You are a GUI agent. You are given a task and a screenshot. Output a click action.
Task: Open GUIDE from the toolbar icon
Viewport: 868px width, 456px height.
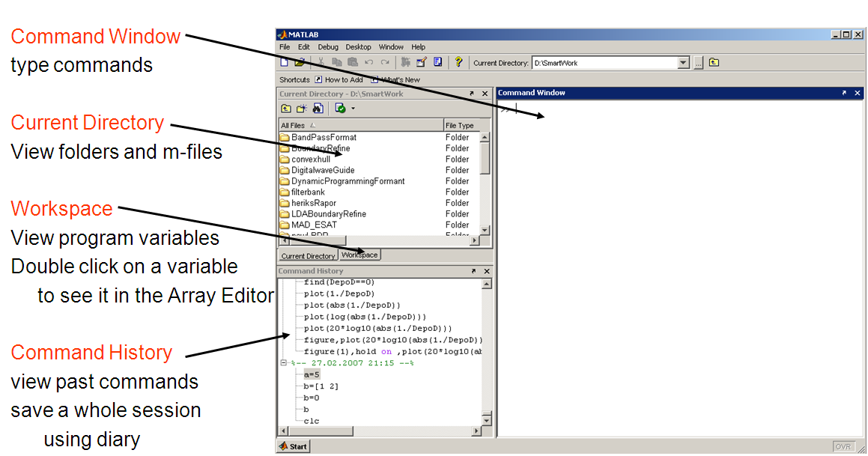pyautogui.click(x=421, y=63)
